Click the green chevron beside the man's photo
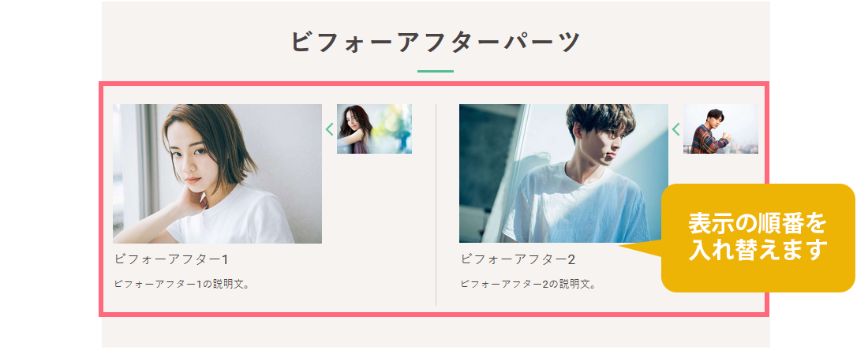 675,129
